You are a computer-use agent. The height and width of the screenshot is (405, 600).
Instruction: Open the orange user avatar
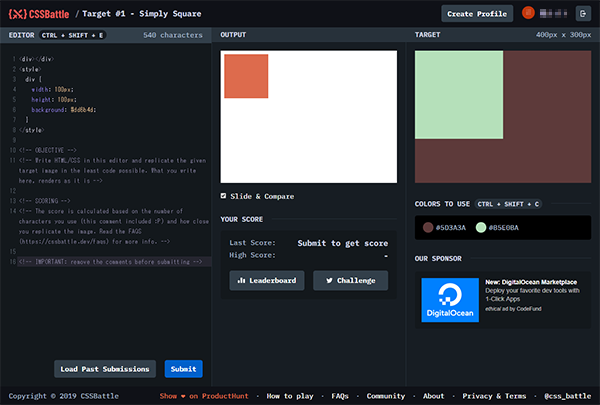pyautogui.click(x=528, y=13)
